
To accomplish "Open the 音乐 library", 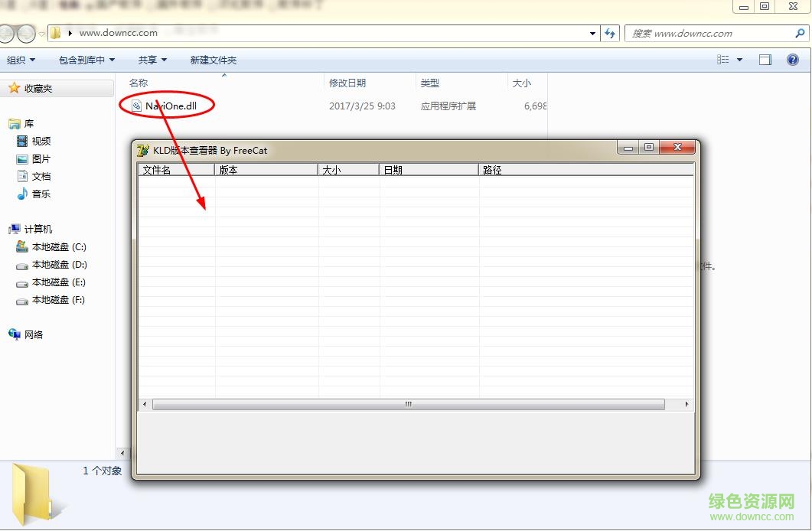I will [41, 194].
